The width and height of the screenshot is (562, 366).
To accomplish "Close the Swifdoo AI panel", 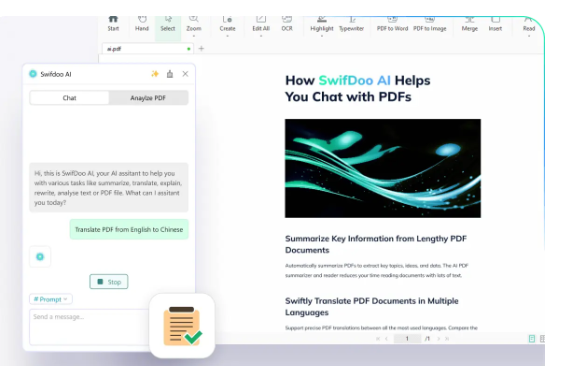I will tap(185, 74).
